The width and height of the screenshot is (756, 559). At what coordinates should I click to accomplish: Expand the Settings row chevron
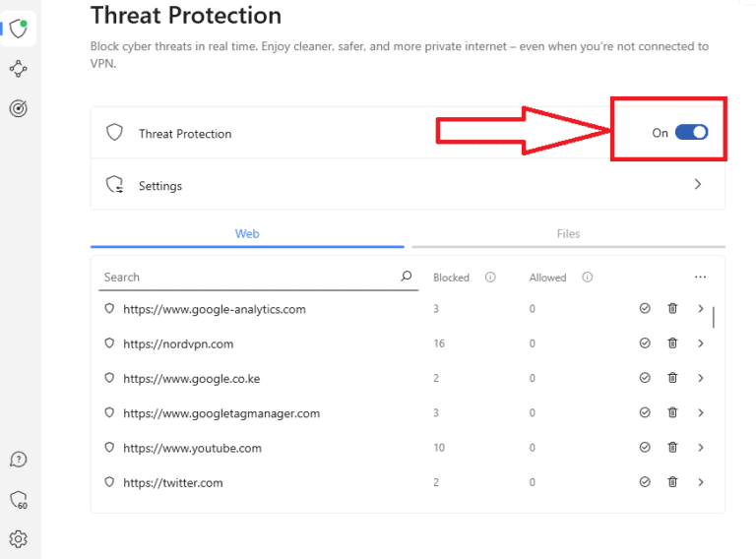pos(698,184)
